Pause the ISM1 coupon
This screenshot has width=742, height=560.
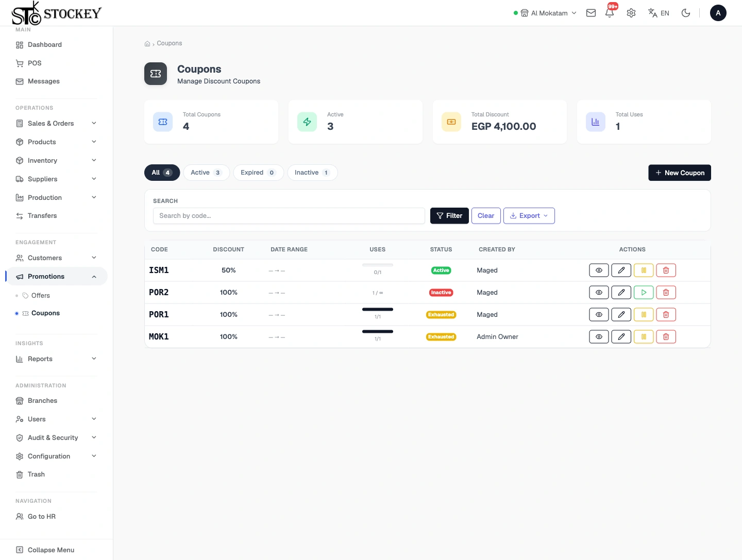(644, 270)
